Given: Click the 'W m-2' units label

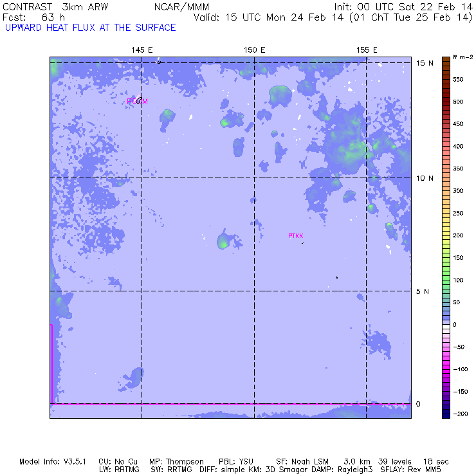Looking at the screenshot, I should [x=462, y=57].
